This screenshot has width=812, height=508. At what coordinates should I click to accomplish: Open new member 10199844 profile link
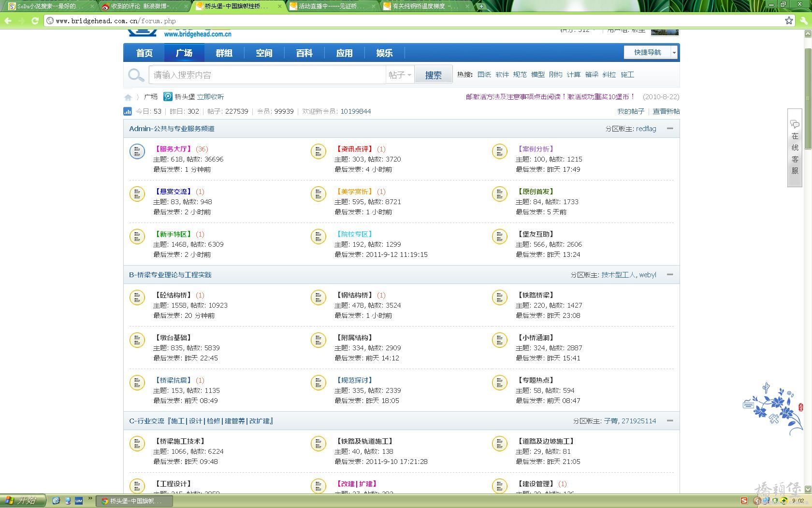click(356, 111)
